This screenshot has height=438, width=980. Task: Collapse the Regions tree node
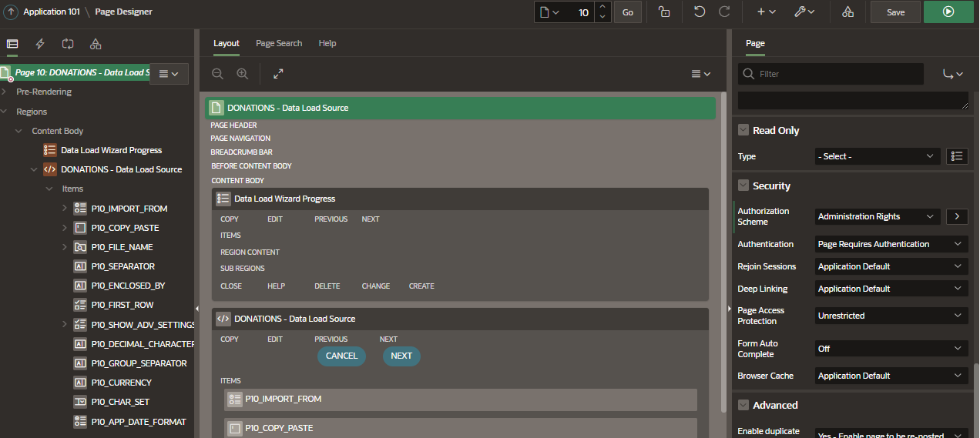point(5,112)
